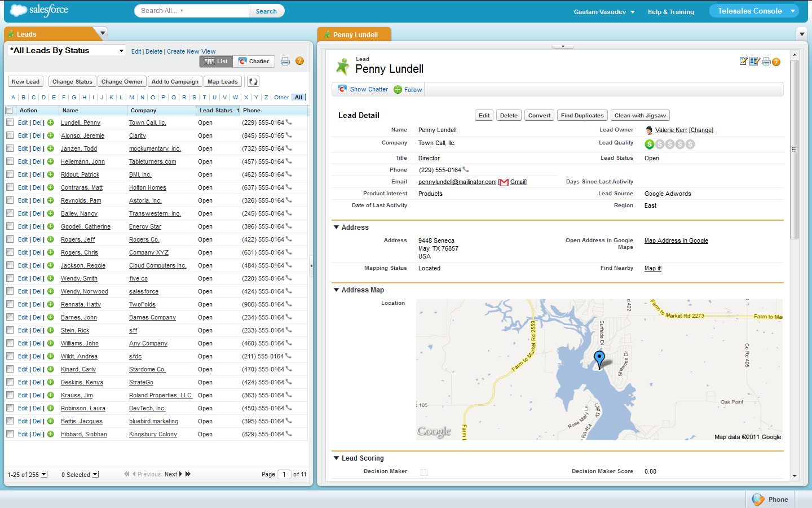812x508 pixels.
Task: Click the phone icon beside Jeremie Alonso's number
Action: [289, 135]
